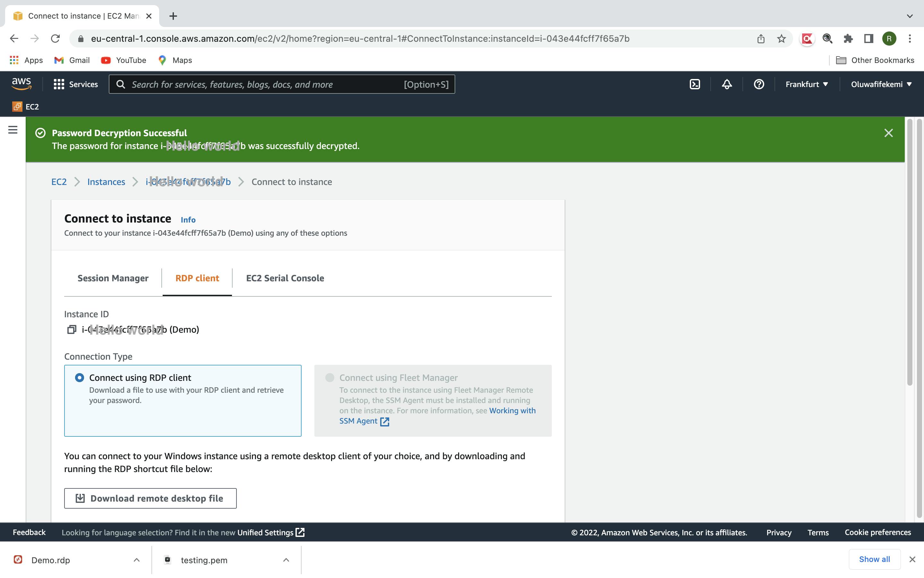Select the RDP client tab

pyautogui.click(x=197, y=278)
